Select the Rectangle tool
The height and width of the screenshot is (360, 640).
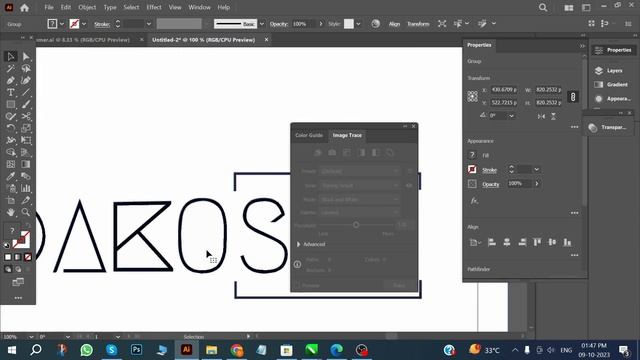pyautogui.click(x=11, y=104)
